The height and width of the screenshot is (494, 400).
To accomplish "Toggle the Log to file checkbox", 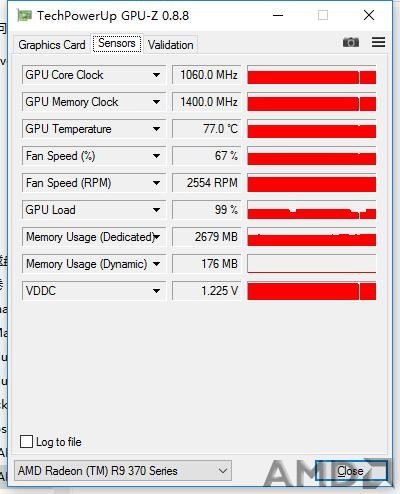I will click(27, 442).
